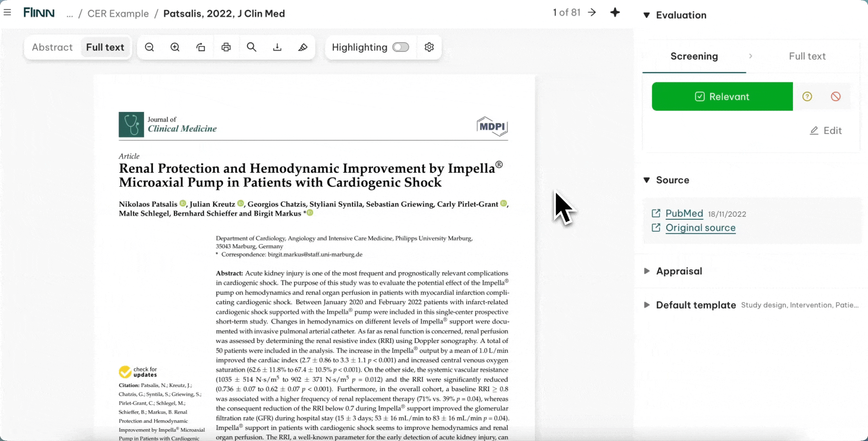Enable the Highlighting toggle switch
868x441 pixels.
coord(401,47)
